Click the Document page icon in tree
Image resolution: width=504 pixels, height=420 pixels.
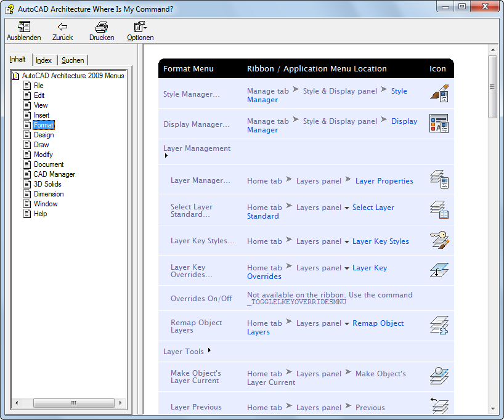(x=27, y=164)
